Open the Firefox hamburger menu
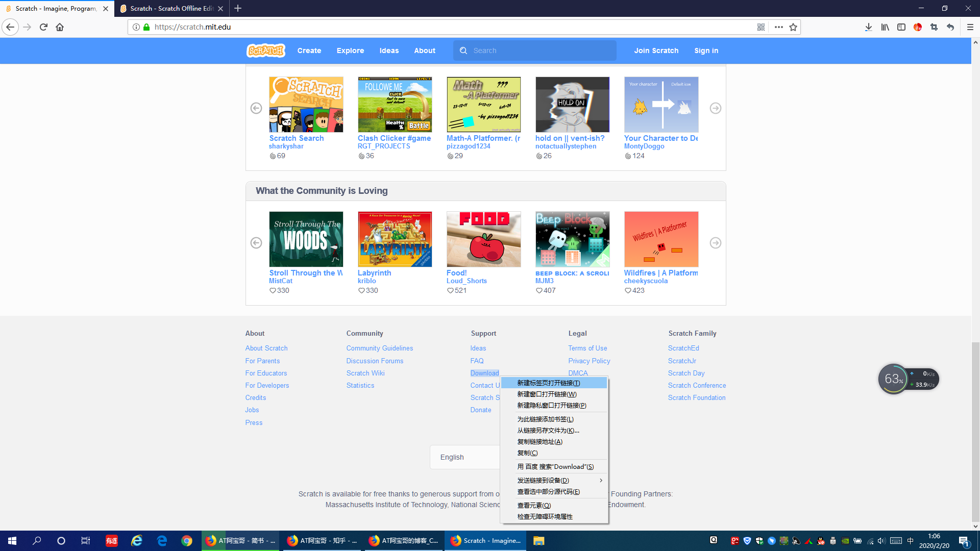 click(970, 27)
